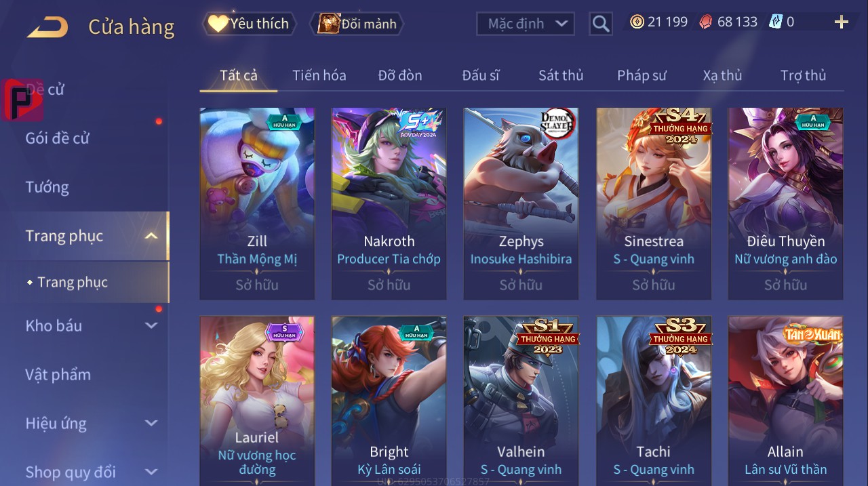
Task: Open Tướng in the sidebar
Action: 47,187
